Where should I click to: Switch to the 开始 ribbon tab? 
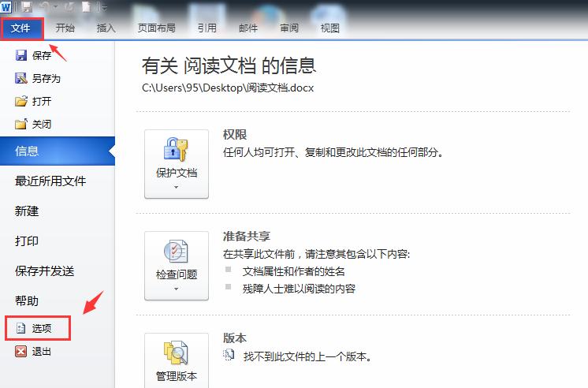[65, 28]
